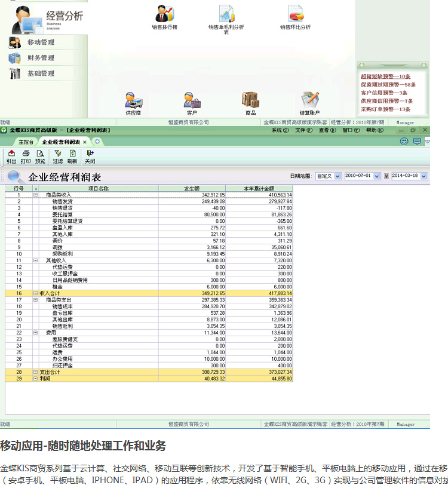448x485 pixels.
Task: Click the 过滤 filter toolbar icon
Action: 58,153
